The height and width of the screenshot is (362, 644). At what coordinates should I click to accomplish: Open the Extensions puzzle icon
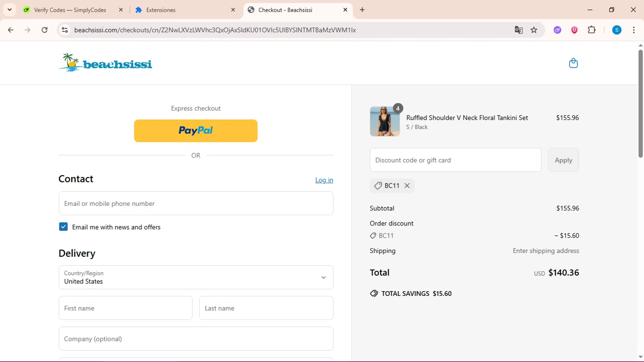pos(592,30)
